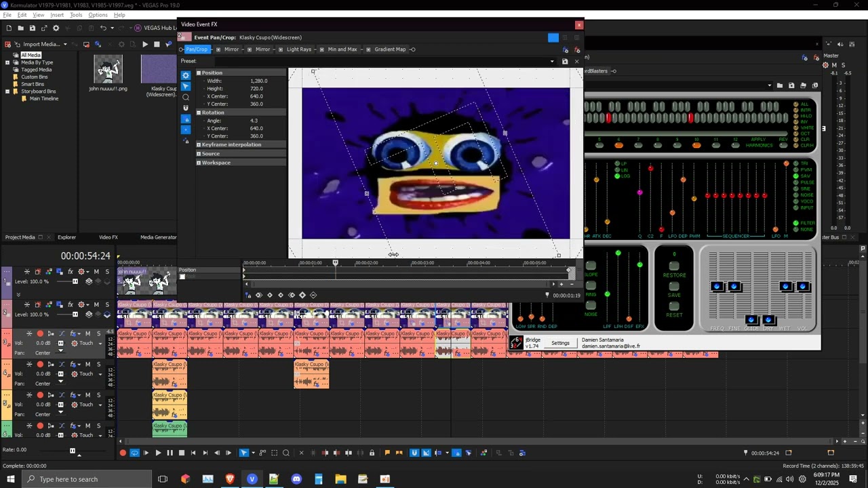Open project properties via the gear icon
The width and height of the screenshot is (868, 488).
pos(56,28)
